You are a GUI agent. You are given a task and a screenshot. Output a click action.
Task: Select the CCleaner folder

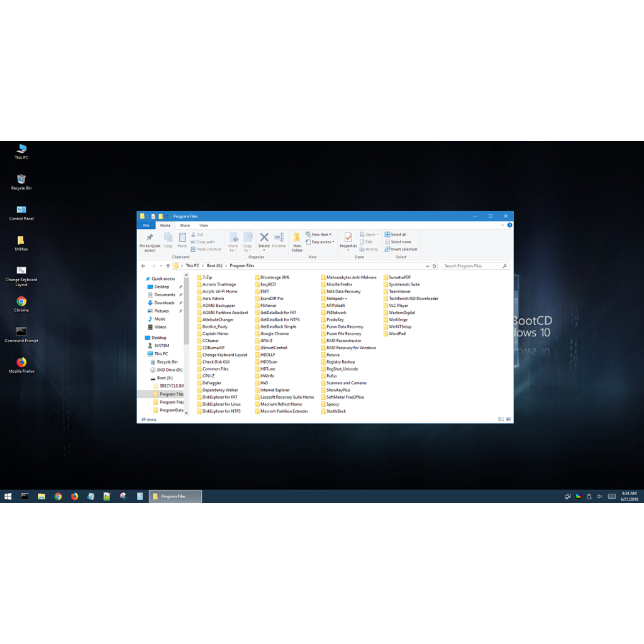click(208, 340)
